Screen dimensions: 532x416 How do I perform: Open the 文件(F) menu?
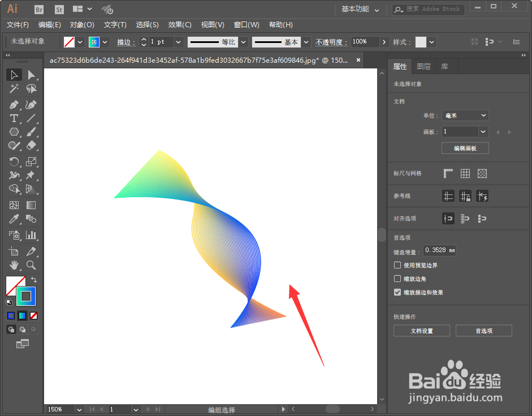pyautogui.click(x=18, y=25)
